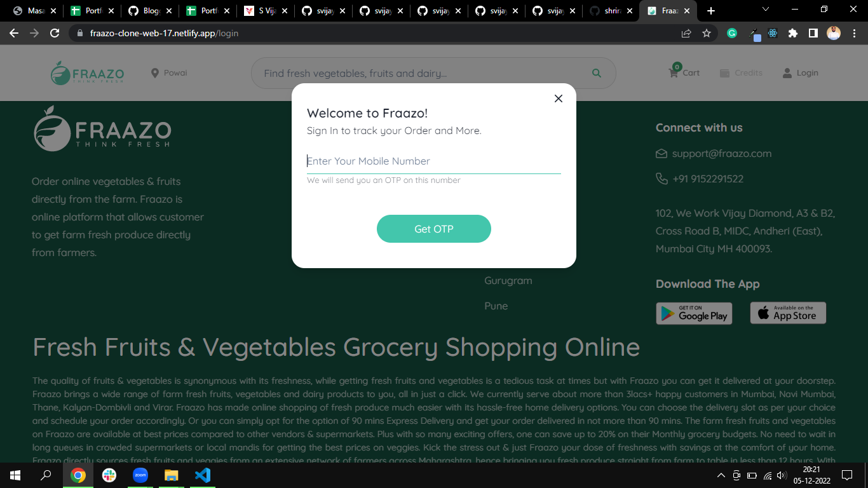
Task: Open the Powai location selector
Action: point(168,72)
